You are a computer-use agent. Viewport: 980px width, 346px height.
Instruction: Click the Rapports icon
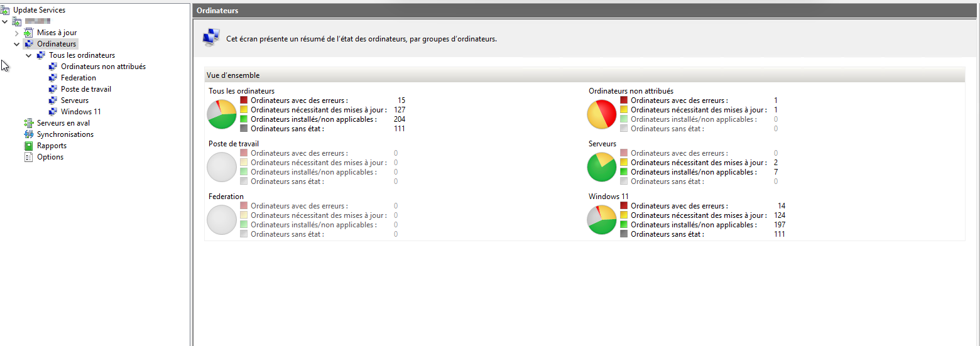point(28,146)
